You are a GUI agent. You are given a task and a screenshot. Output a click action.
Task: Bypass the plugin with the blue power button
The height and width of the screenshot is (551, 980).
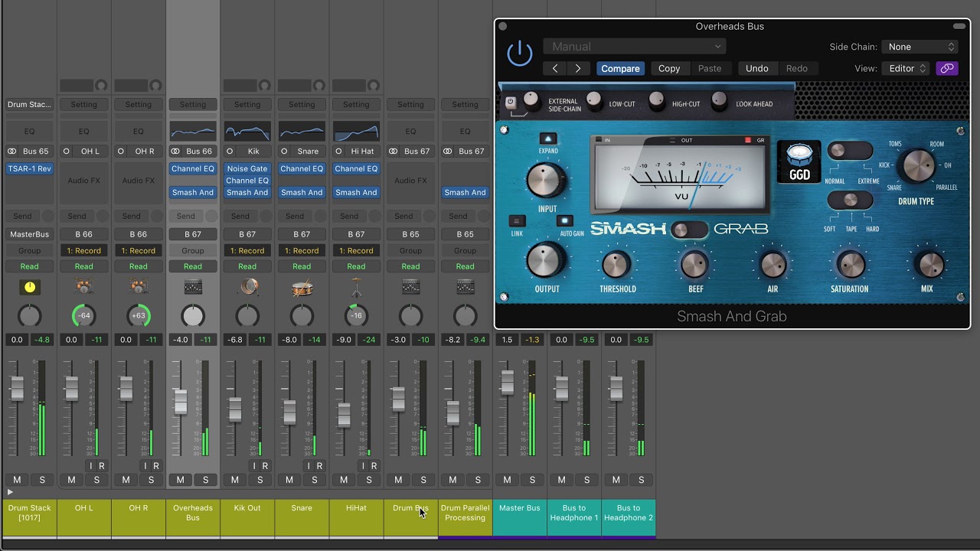point(519,53)
